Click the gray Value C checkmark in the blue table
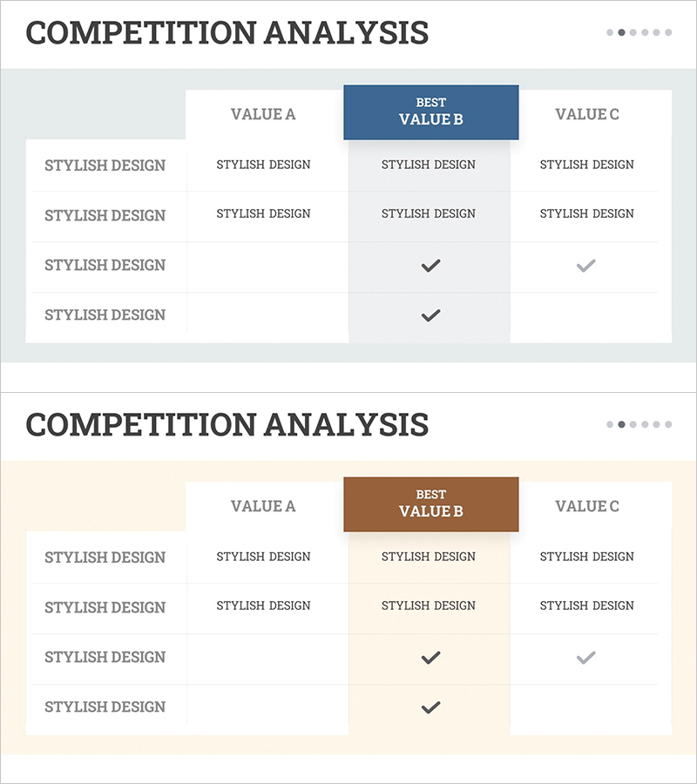This screenshot has width=697, height=784. [x=586, y=266]
